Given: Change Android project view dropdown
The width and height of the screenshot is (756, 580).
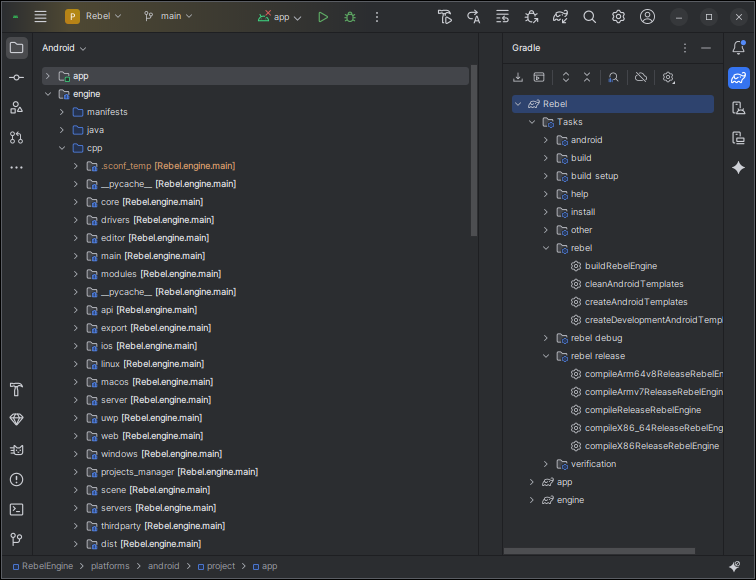Looking at the screenshot, I should (64, 48).
